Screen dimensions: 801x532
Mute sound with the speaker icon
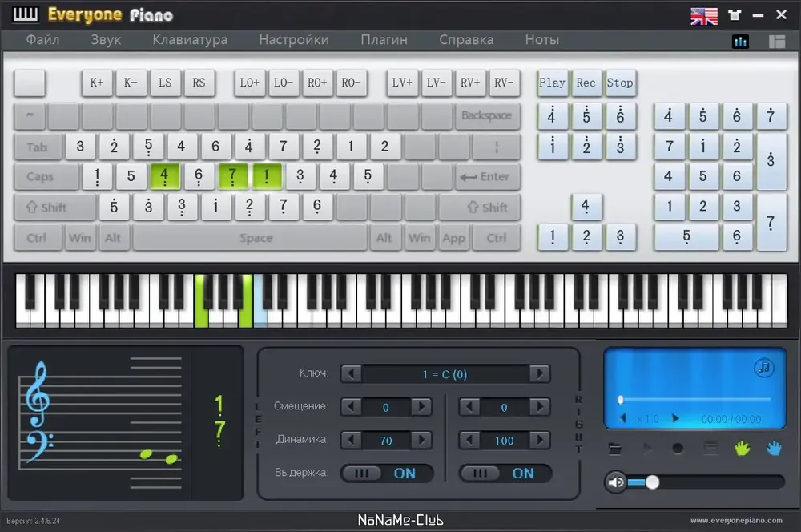click(615, 482)
